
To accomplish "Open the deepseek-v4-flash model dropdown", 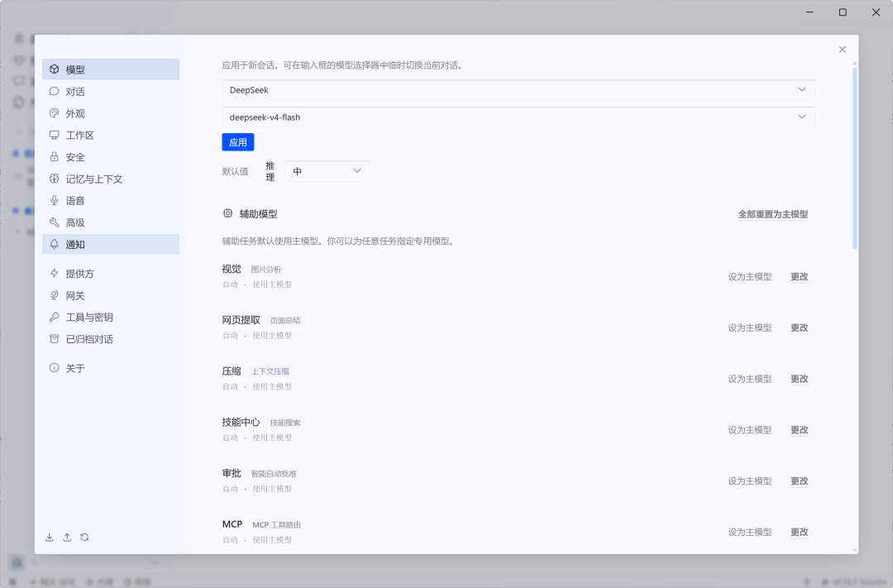I will (518, 117).
